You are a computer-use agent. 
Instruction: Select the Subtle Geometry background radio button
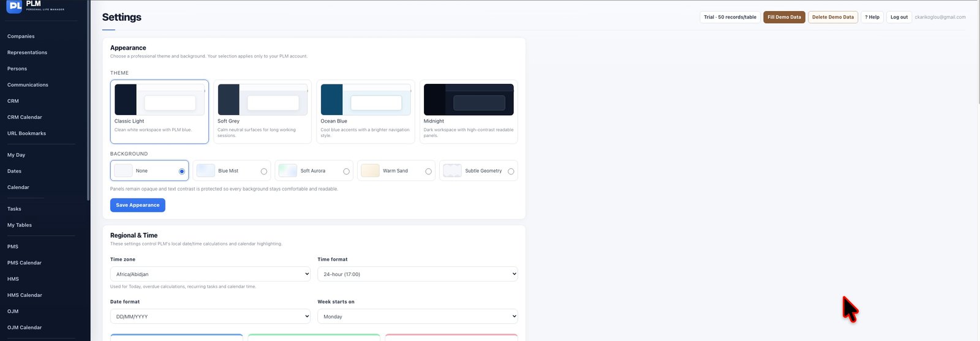[x=511, y=171]
